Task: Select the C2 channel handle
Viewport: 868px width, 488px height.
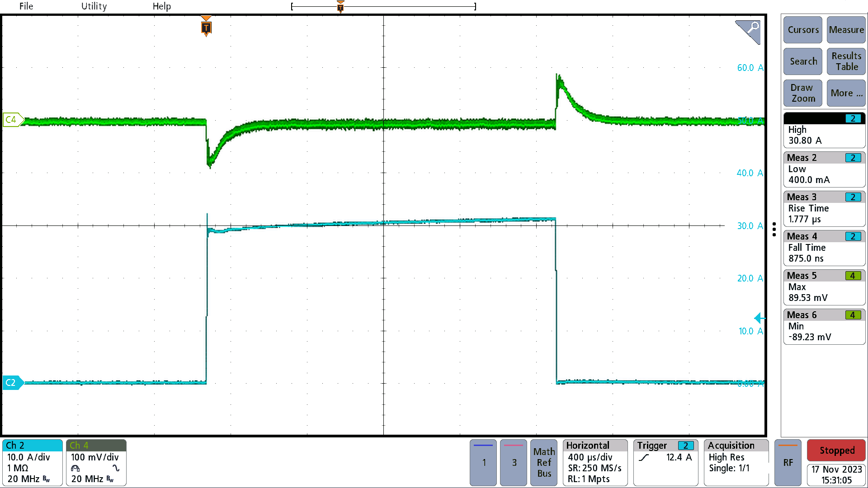Action: coord(12,383)
